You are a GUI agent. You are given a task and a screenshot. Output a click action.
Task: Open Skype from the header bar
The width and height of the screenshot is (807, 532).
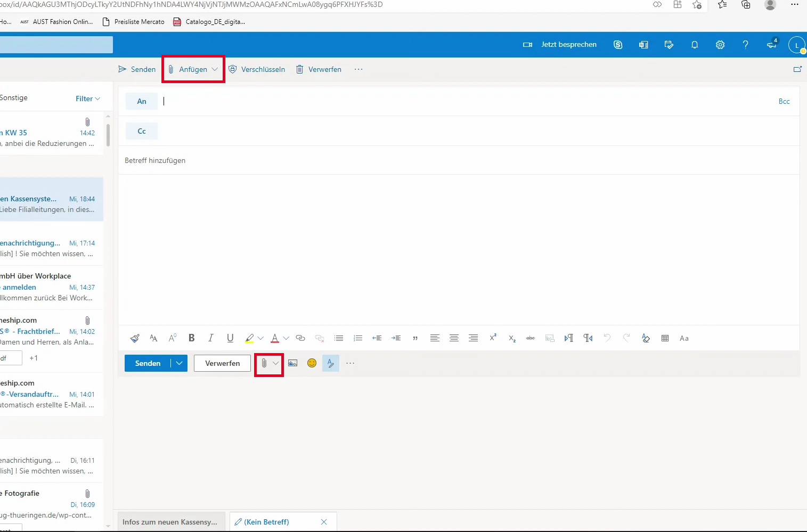[x=618, y=45]
